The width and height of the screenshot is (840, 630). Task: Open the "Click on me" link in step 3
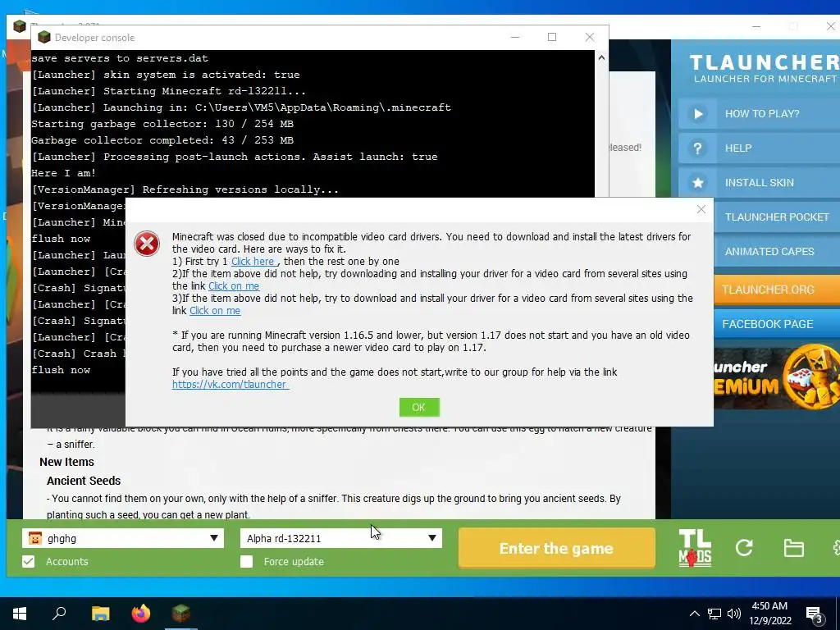click(215, 311)
